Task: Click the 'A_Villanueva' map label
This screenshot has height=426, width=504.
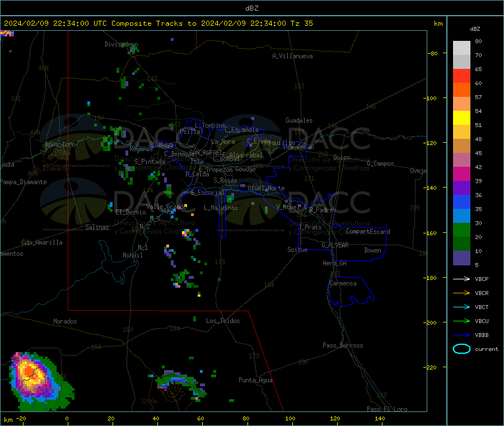Action: (292, 56)
